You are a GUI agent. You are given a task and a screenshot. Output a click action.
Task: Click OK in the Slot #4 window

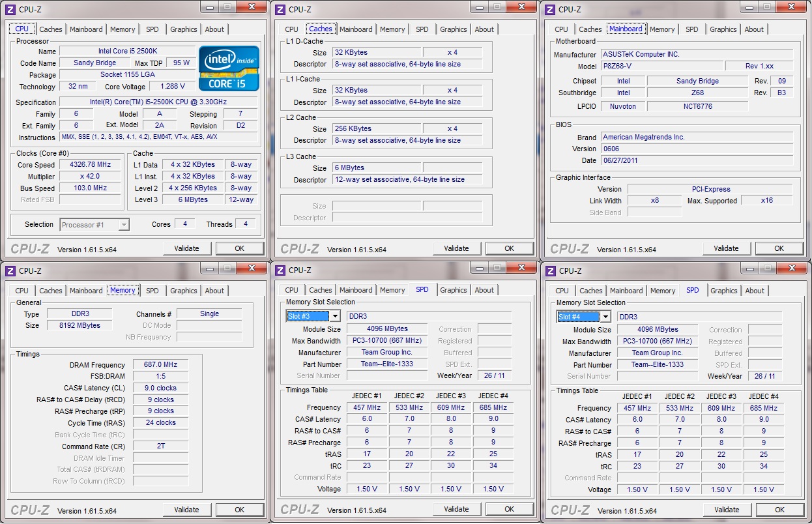click(x=779, y=510)
